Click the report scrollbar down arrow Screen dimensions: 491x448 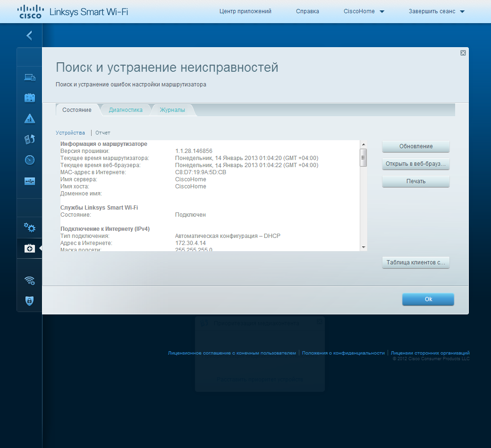pos(364,247)
